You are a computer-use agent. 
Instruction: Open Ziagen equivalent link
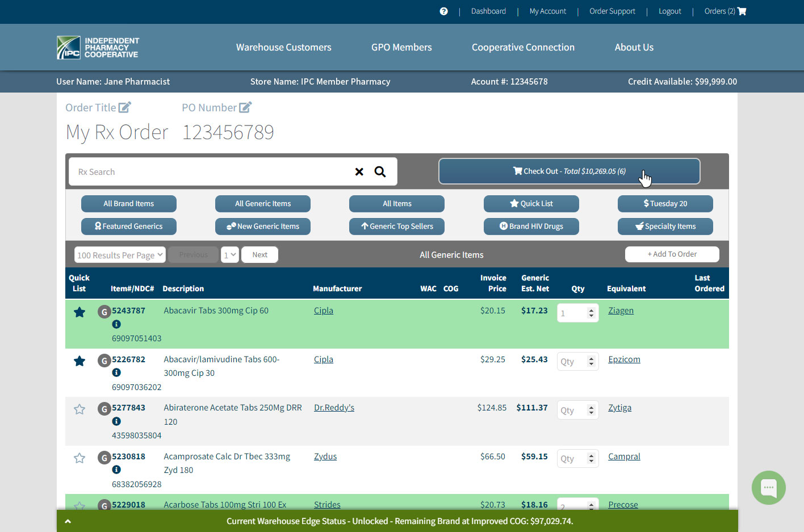[621, 311]
